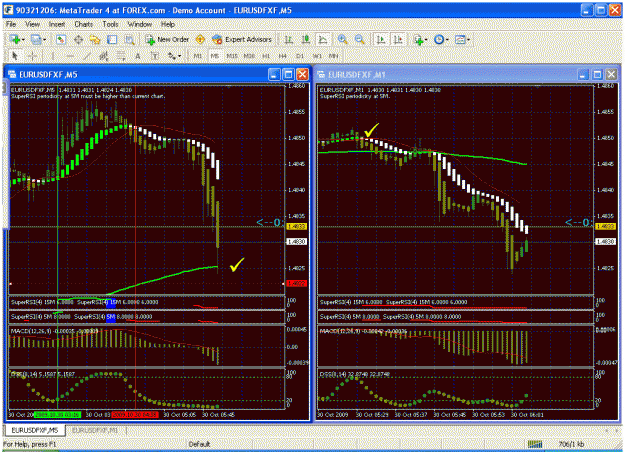The height and width of the screenshot is (452, 625).
Task: Select the text (A) drawing tool
Action: click(138, 56)
